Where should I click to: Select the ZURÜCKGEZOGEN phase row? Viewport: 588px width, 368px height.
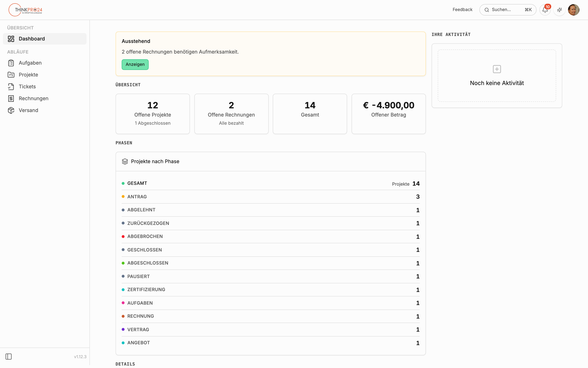(271, 223)
